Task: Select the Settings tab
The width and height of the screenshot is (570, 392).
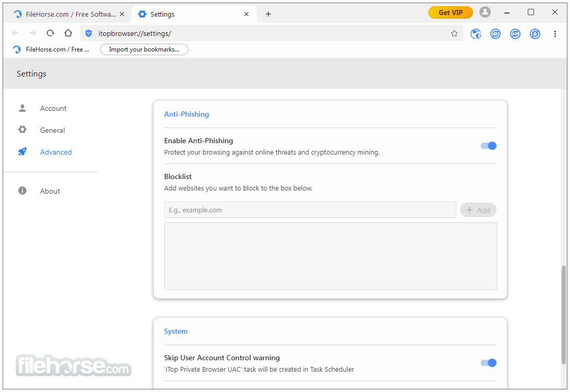Action: point(194,14)
